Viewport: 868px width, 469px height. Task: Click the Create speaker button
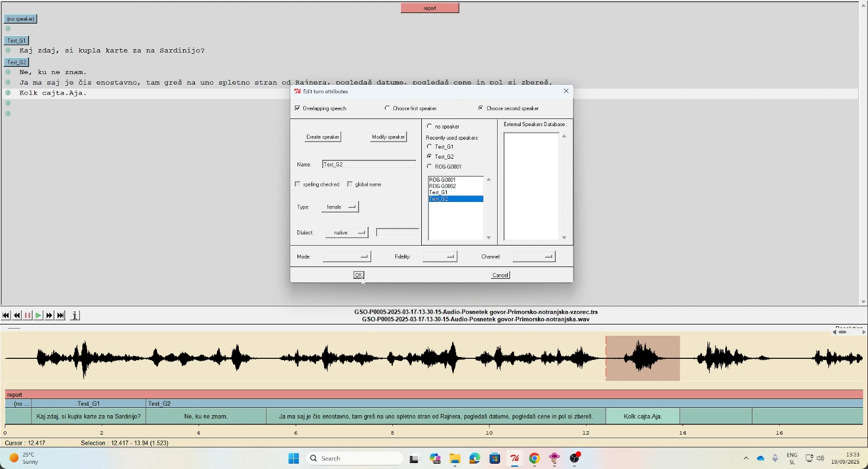coord(323,137)
